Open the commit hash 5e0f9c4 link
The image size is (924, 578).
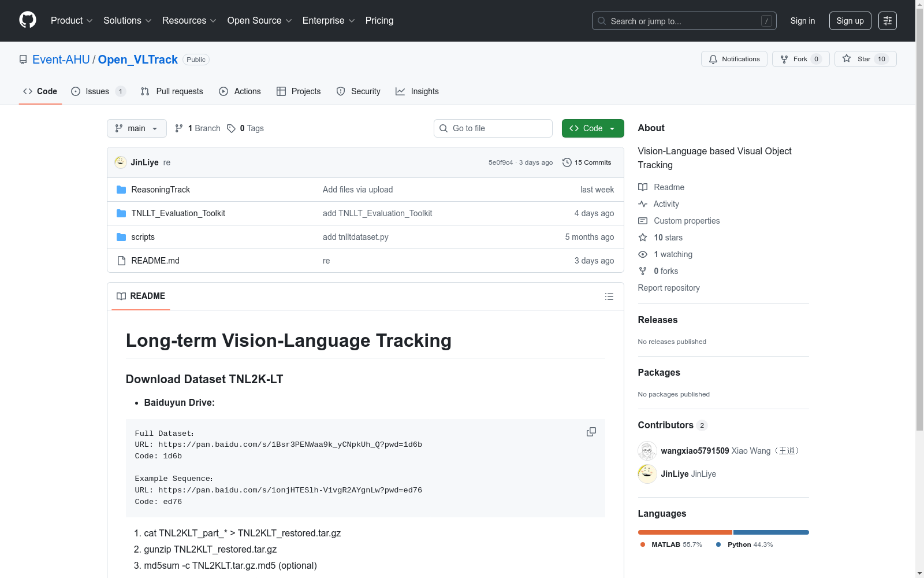pos(501,162)
